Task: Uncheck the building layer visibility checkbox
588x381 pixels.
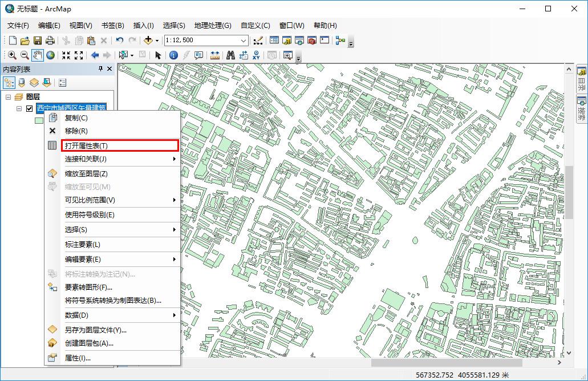Action: [x=29, y=109]
